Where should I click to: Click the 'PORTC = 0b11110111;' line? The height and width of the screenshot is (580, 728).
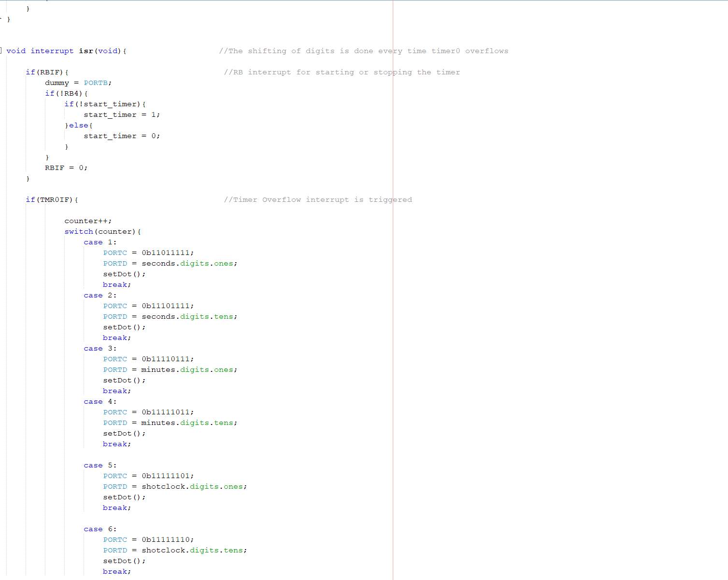(148, 359)
